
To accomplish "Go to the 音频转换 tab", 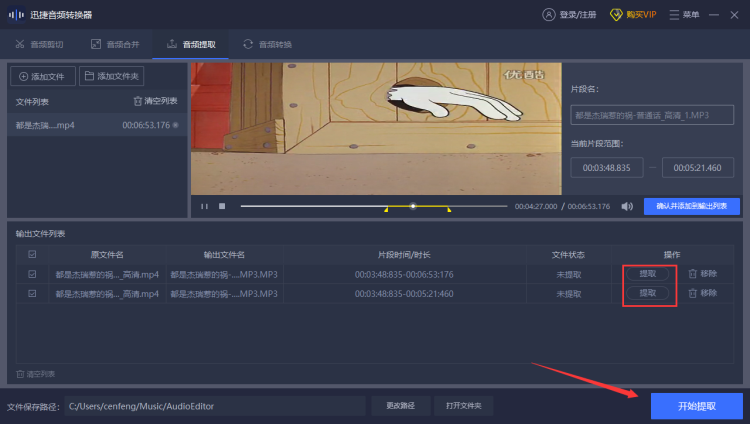I will coord(267,45).
